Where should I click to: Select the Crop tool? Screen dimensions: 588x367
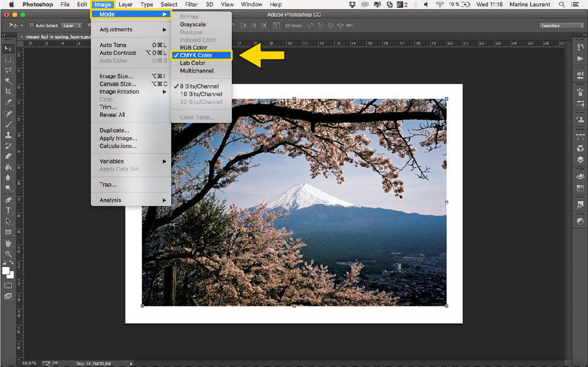click(x=8, y=91)
